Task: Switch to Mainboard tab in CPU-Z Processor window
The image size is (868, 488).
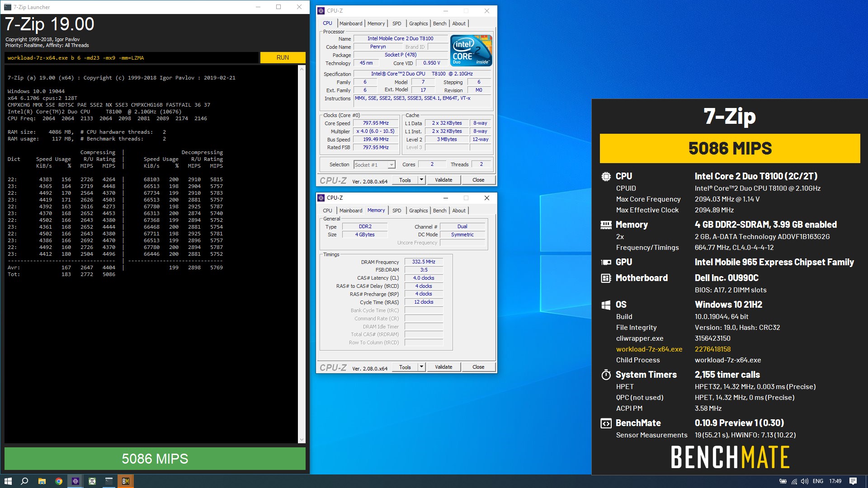Action: click(351, 23)
